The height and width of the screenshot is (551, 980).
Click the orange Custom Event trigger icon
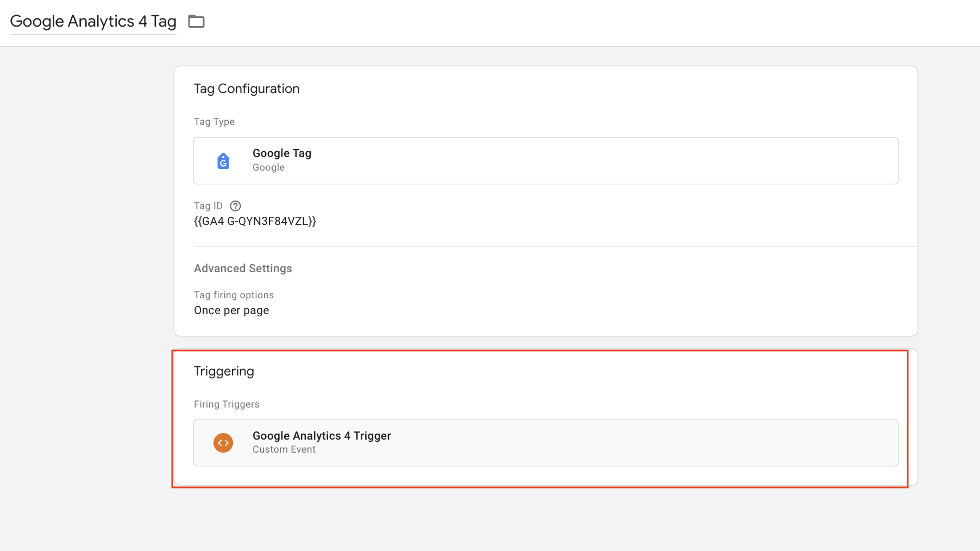coord(223,443)
